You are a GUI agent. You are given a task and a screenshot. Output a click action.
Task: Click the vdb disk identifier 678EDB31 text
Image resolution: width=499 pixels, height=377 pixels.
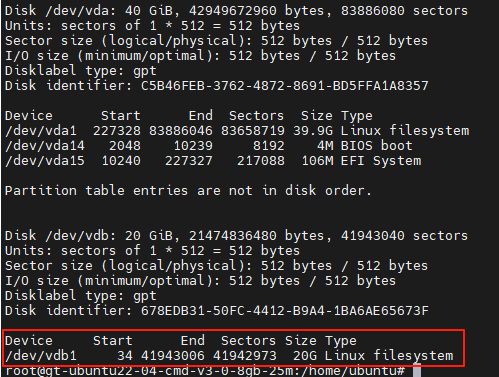[x=284, y=311]
